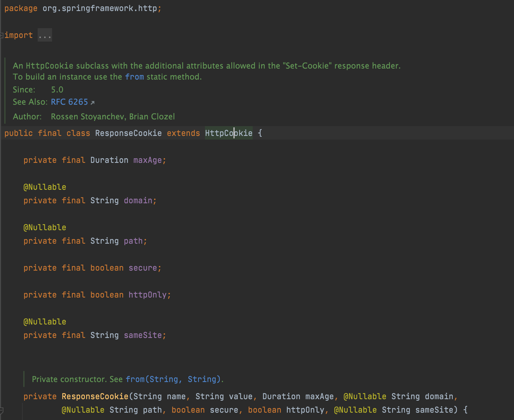
Task: Click the 'name' constructor parameter
Action: pos(176,396)
